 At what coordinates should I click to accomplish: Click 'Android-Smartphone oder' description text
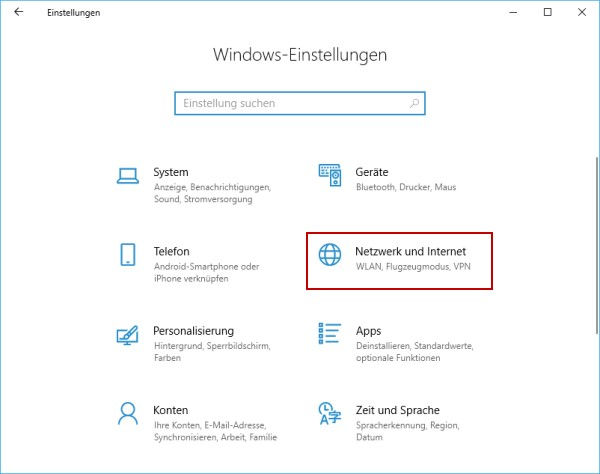[207, 267]
